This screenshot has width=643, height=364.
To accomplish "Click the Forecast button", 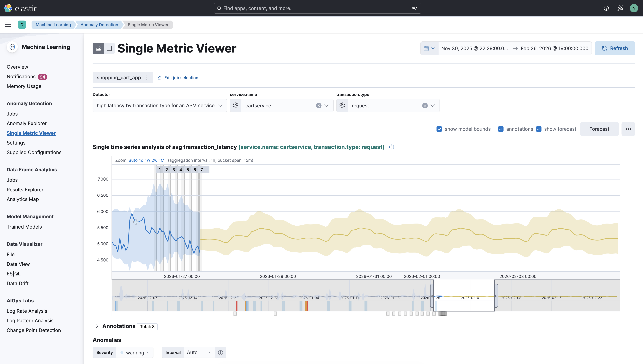I will [x=599, y=129].
